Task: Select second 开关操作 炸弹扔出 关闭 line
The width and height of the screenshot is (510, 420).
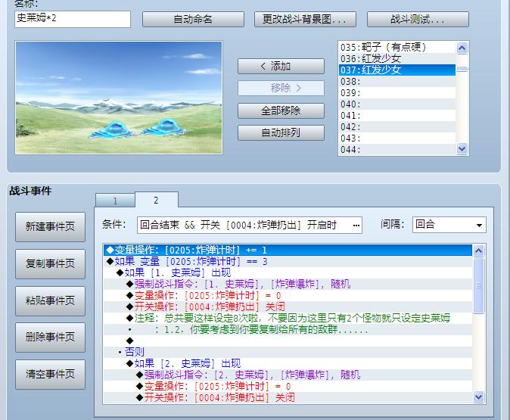Action: point(288,397)
